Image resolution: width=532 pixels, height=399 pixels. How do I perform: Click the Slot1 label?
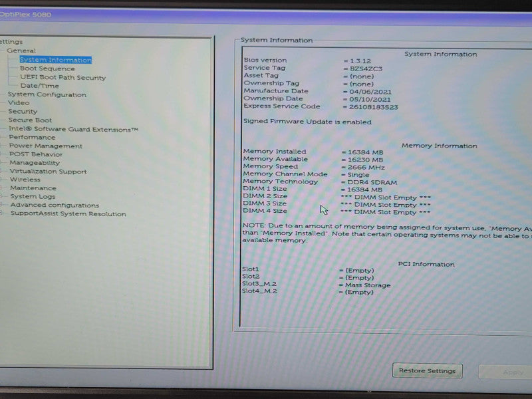(x=251, y=269)
